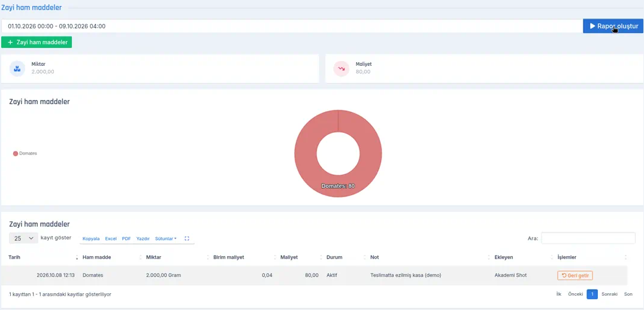Open the 25 kayıt göster dropdown
The image size is (644, 310).
pos(23,238)
